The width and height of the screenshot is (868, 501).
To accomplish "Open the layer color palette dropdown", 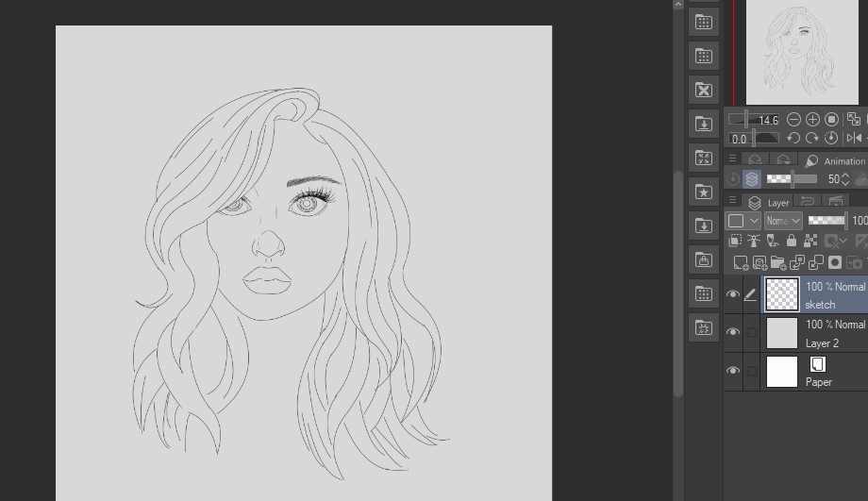I will (x=743, y=221).
